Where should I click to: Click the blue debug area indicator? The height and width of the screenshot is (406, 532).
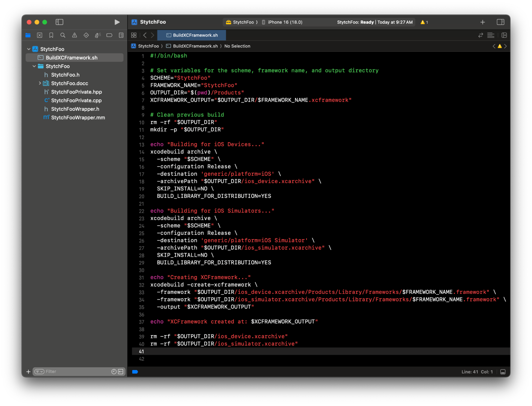135,372
